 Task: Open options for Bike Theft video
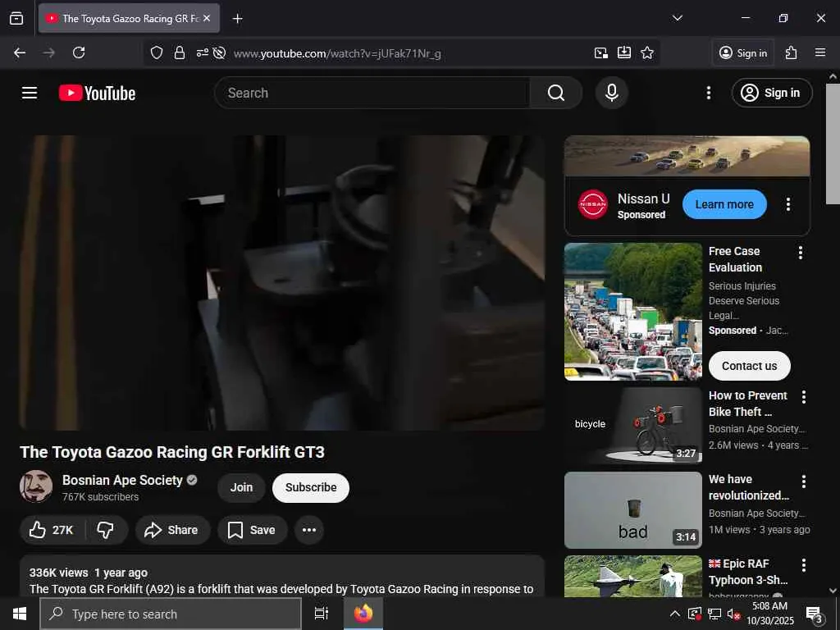click(803, 397)
